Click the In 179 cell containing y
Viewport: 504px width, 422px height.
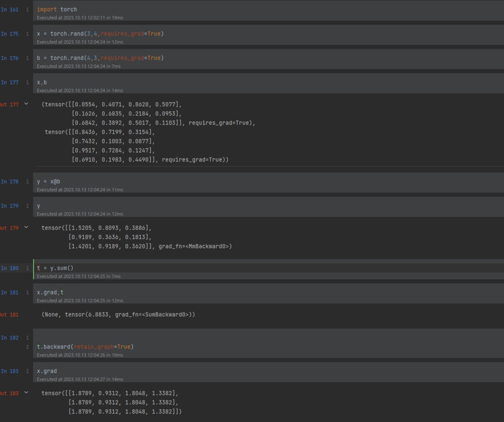coord(268,207)
